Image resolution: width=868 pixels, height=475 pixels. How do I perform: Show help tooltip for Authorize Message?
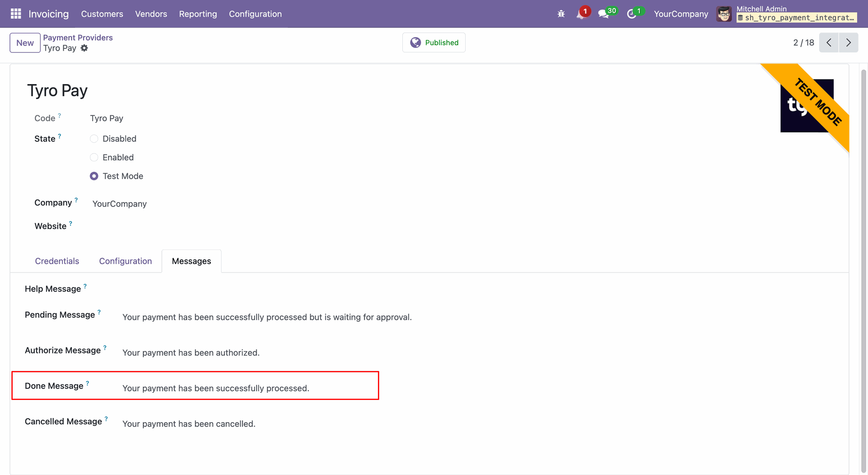105,348
